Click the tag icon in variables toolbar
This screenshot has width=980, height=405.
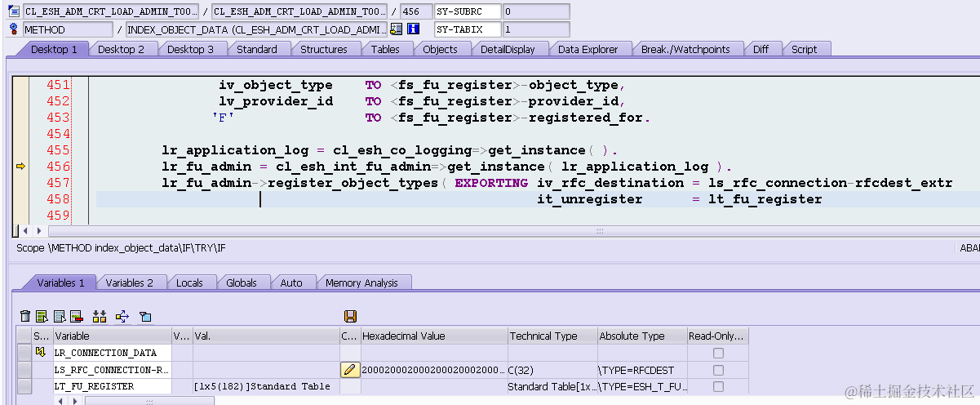pos(145,316)
